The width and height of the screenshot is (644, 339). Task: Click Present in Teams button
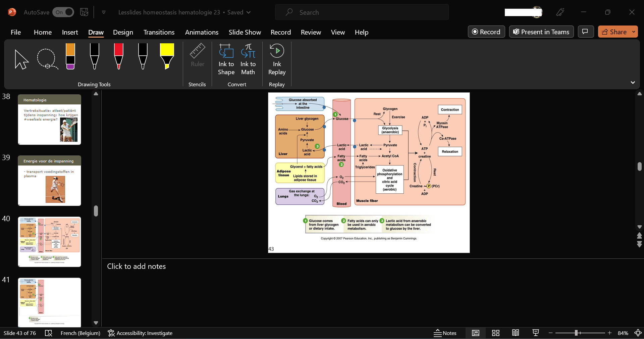541,32
